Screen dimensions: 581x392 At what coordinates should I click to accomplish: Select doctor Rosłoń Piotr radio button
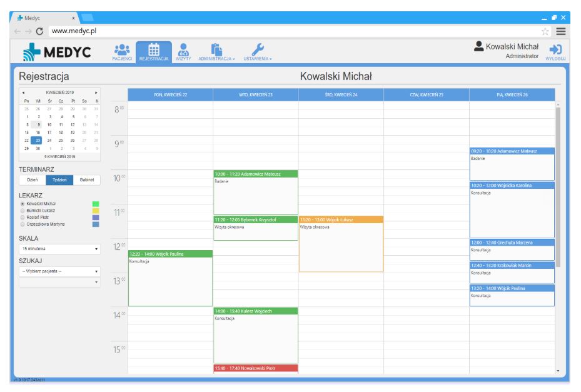(23, 218)
